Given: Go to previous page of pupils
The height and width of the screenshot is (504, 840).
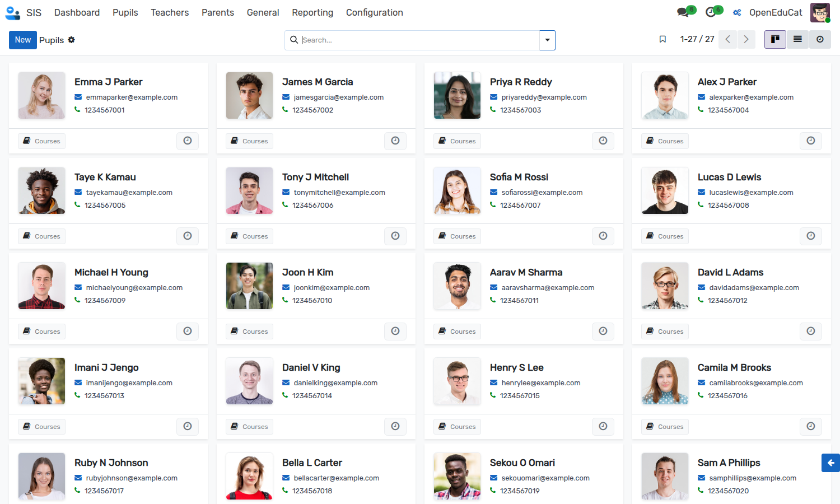Looking at the screenshot, I should [727, 39].
